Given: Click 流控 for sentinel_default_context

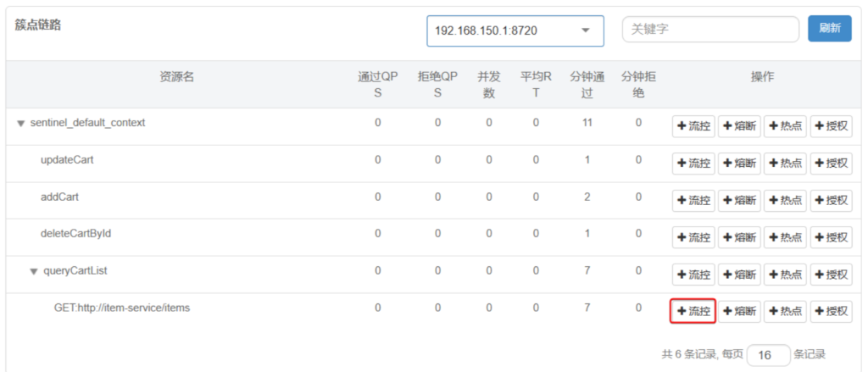Looking at the screenshot, I should 693,127.
